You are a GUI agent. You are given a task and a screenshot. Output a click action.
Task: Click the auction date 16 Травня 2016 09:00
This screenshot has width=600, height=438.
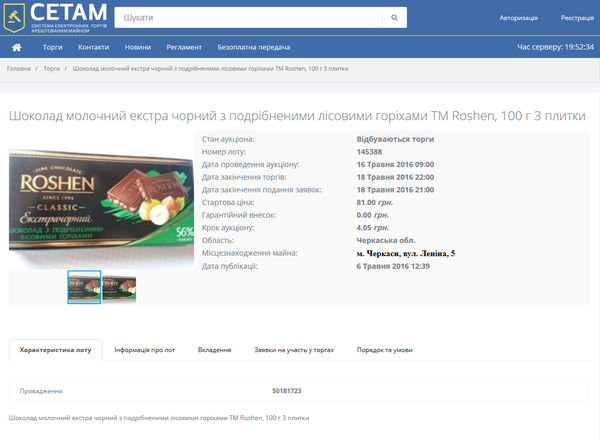click(x=395, y=164)
